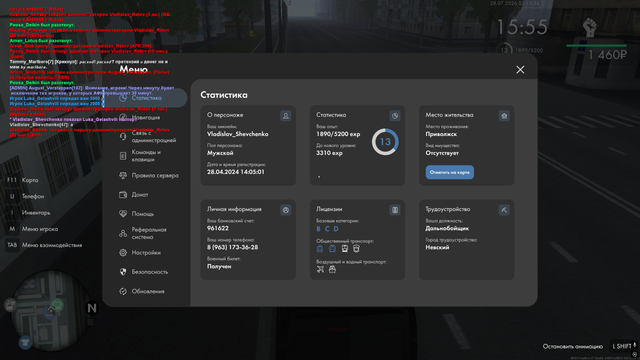The image size is (640, 360).
Task: Click the nickname Vladislav_Shevchenko
Action: pos(238,134)
